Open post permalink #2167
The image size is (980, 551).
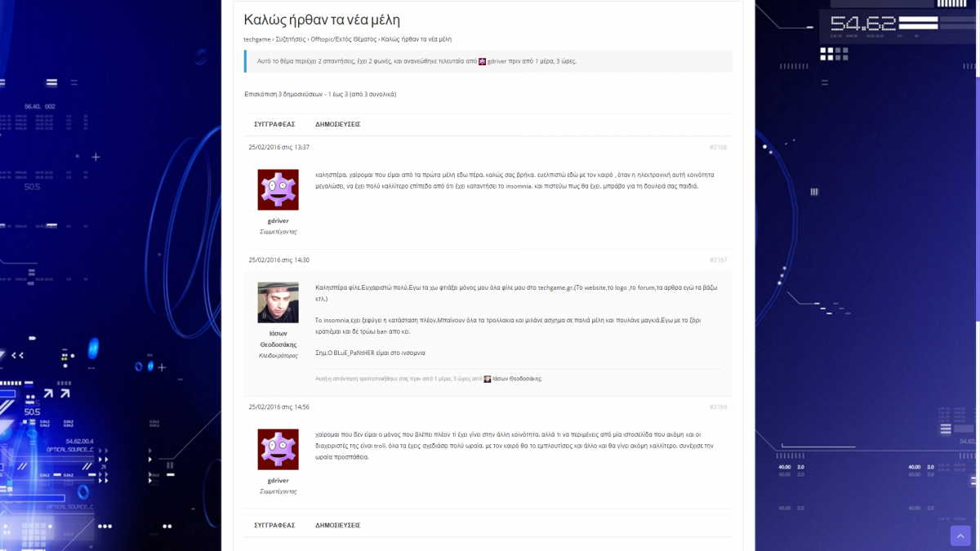tap(718, 260)
